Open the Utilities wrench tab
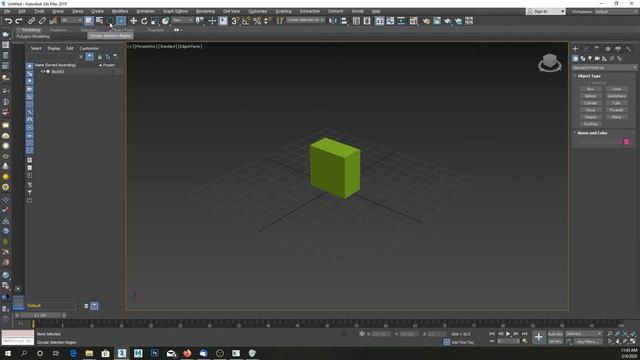This screenshot has width=640, height=360. 629,49
